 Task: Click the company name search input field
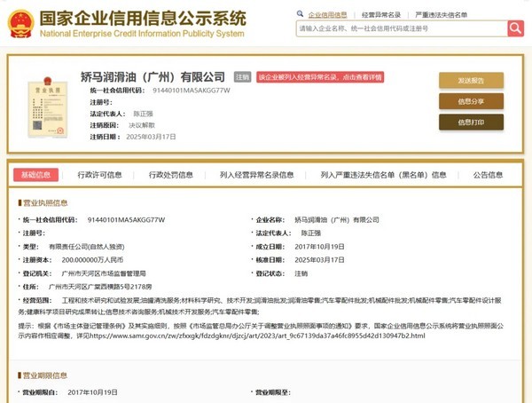(x=400, y=28)
